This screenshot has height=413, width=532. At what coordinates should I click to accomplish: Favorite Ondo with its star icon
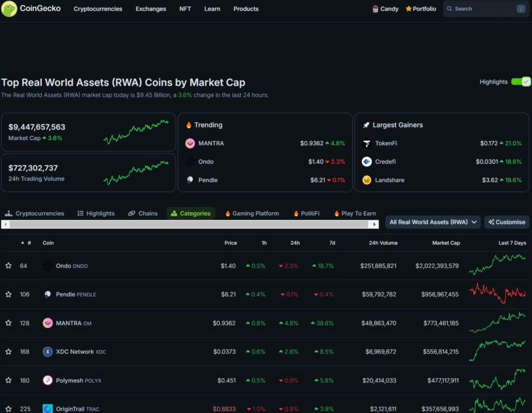point(8,266)
